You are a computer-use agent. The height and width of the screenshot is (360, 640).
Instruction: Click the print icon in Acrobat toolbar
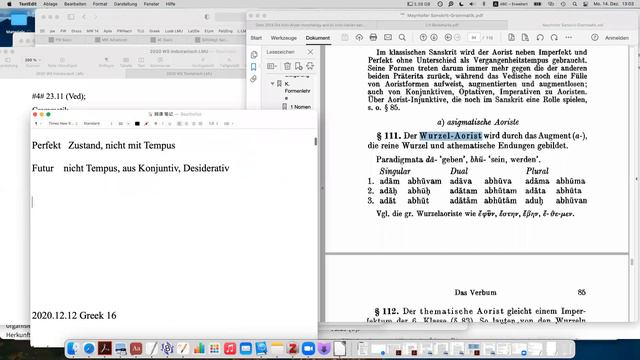click(373, 38)
